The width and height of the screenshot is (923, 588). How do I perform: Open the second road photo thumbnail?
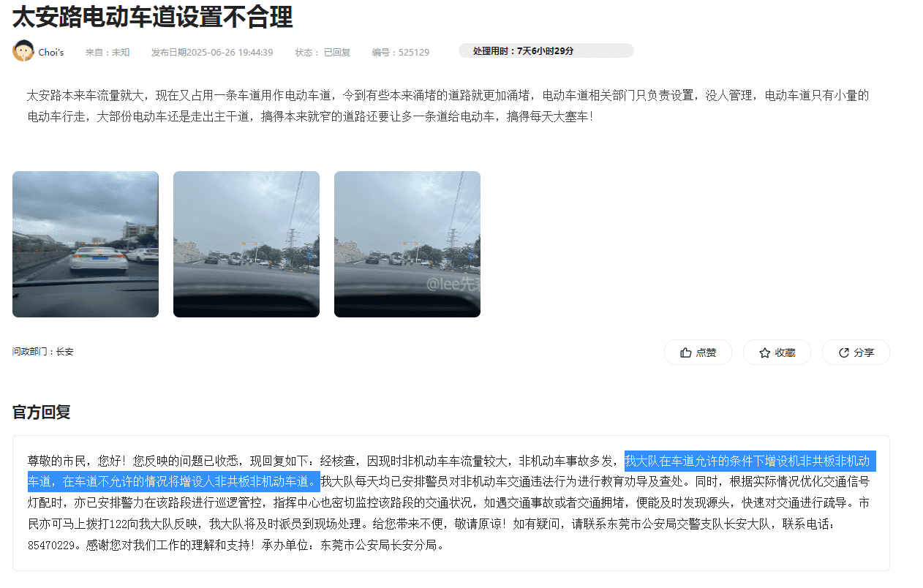click(246, 244)
